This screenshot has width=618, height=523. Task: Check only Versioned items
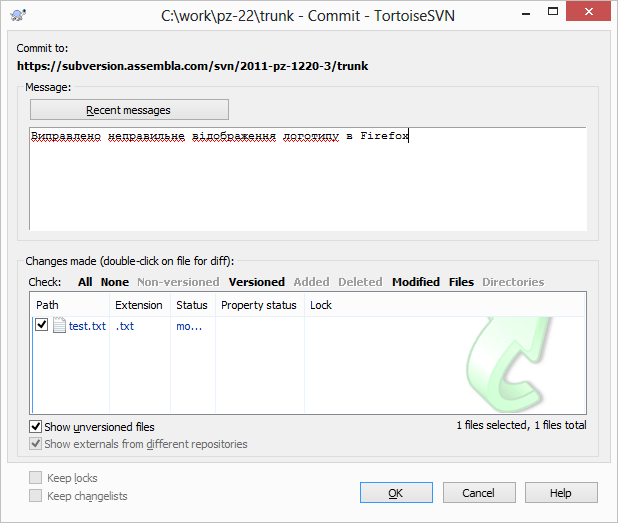[257, 282]
